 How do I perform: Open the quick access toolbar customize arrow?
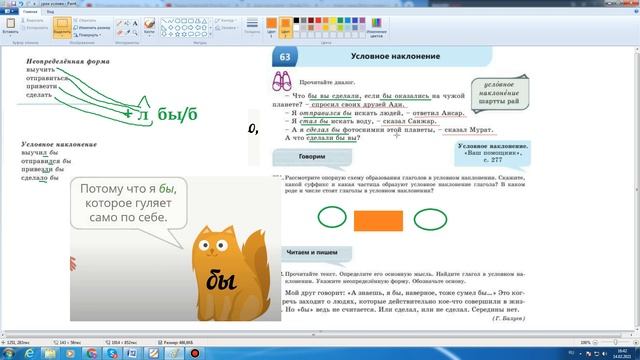[x=34, y=3]
